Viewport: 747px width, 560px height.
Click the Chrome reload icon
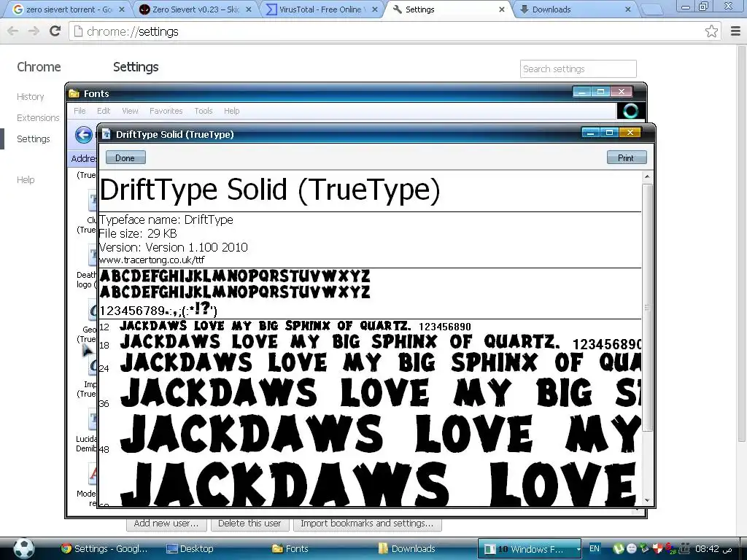pyautogui.click(x=55, y=31)
